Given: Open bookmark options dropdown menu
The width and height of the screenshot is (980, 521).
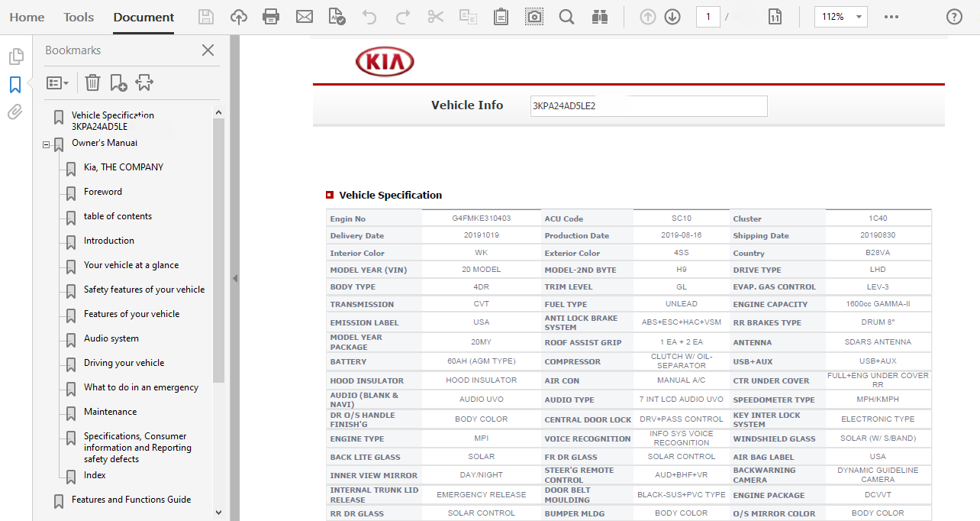Looking at the screenshot, I should 57,83.
